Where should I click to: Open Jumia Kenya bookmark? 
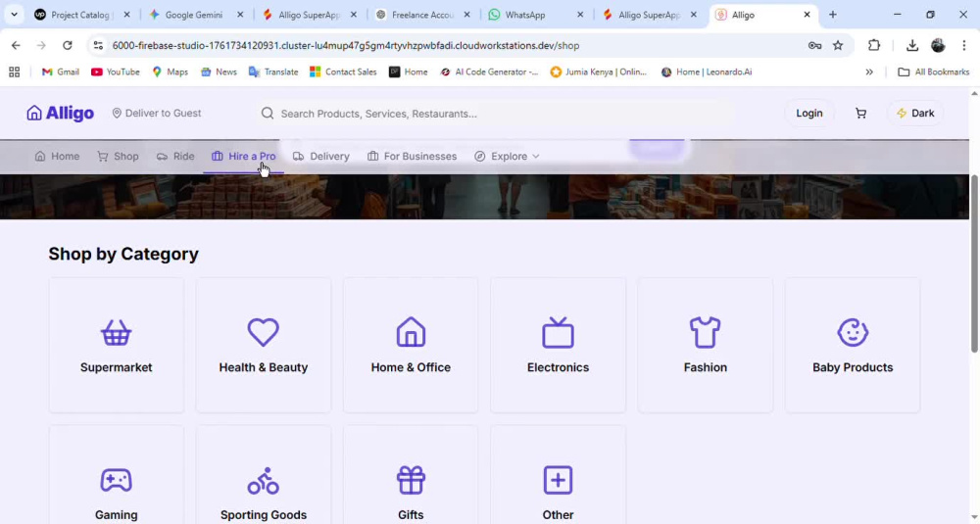point(599,71)
